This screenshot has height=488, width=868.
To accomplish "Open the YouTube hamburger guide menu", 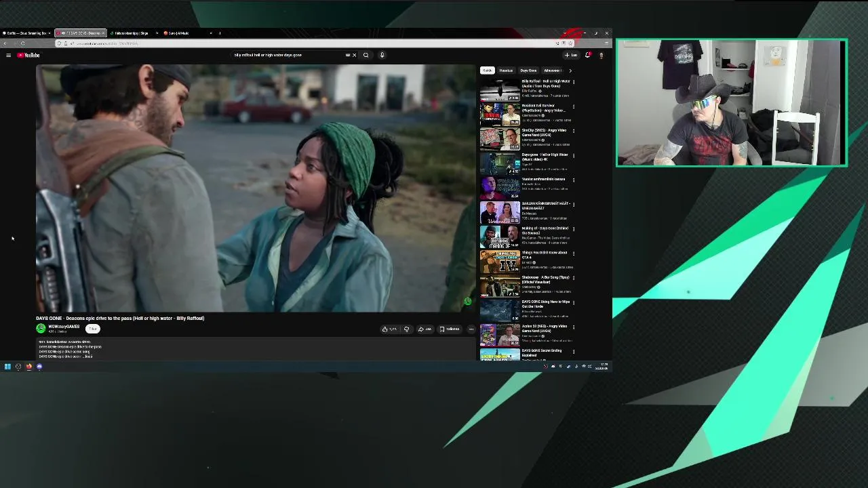I will [8, 55].
